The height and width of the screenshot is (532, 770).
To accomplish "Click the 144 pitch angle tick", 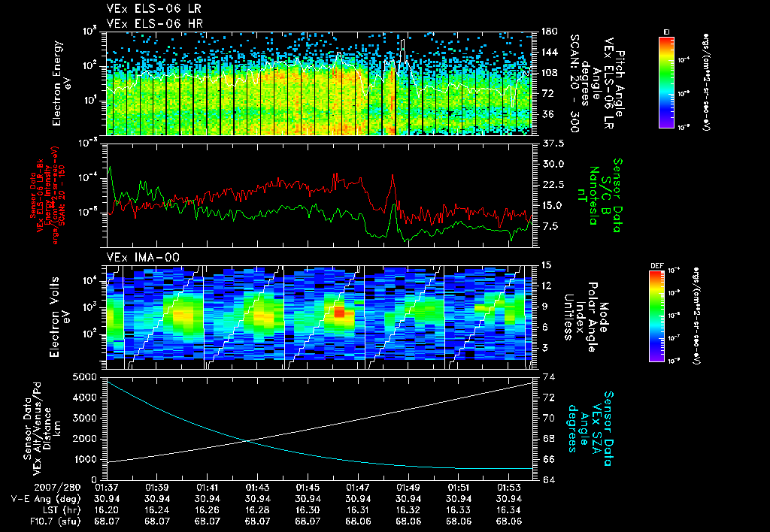I will [x=550, y=52].
